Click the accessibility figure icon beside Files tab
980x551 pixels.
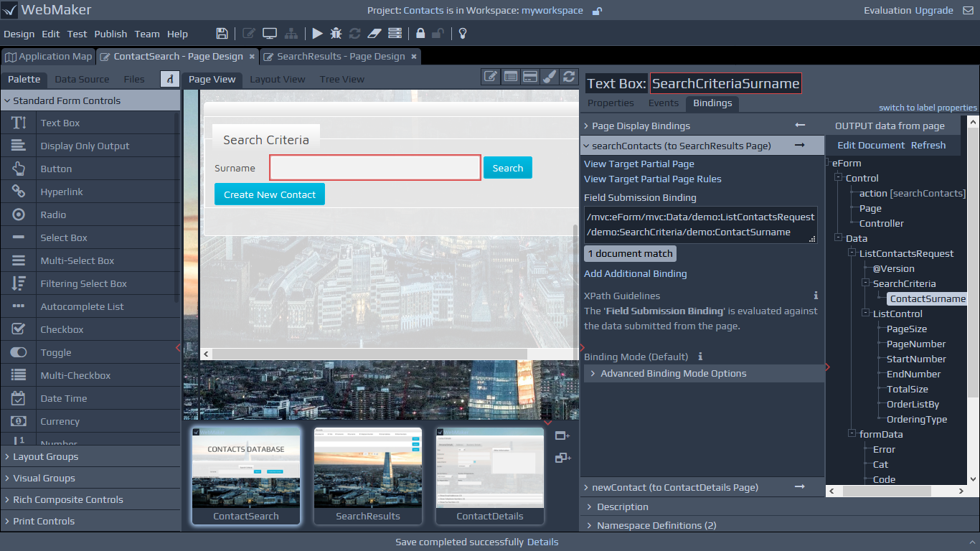point(170,79)
